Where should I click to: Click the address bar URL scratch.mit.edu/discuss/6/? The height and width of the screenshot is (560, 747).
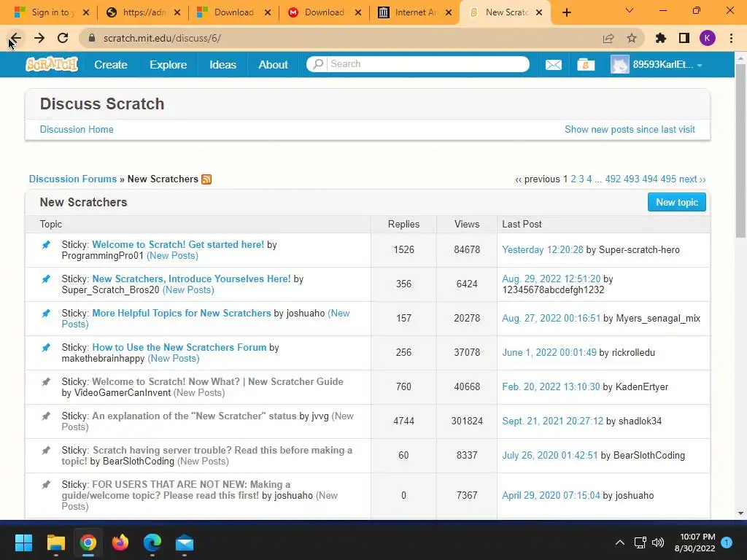point(162,38)
